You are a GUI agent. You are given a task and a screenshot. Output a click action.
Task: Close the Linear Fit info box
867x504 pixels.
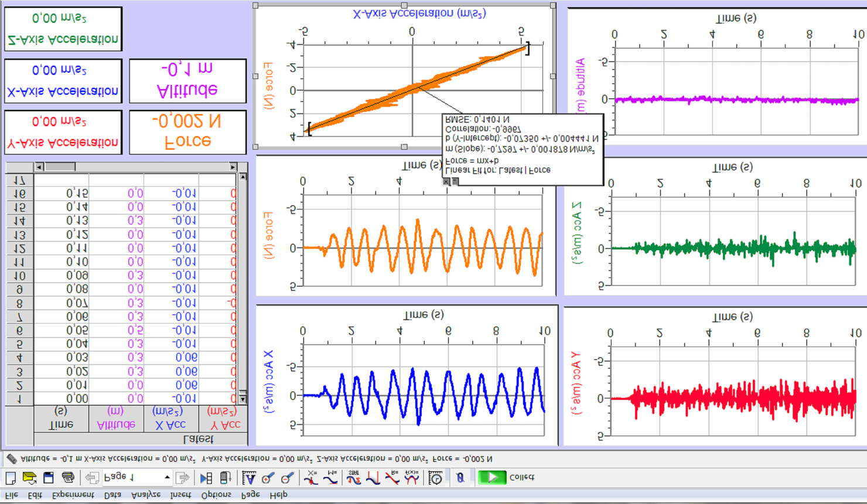pos(446,182)
